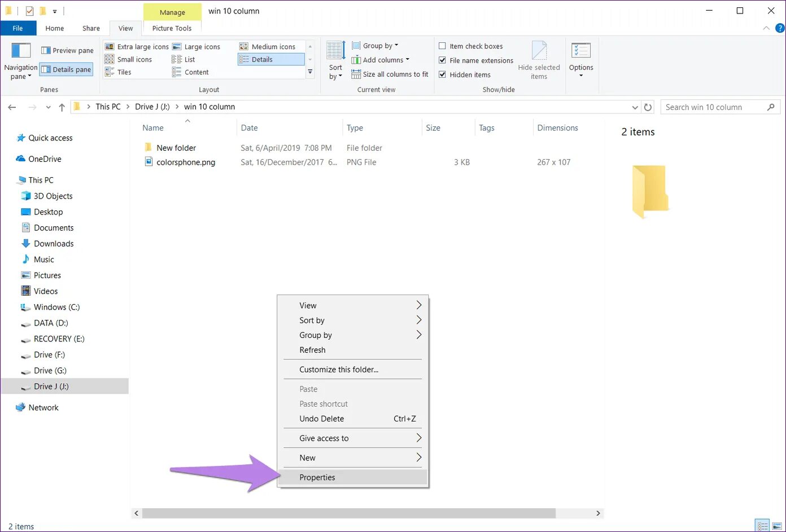Image resolution: width=786 pixels, height=532 pixels.
Task: Collapse the ribbon with the chevron
Action: click(766, 28)
